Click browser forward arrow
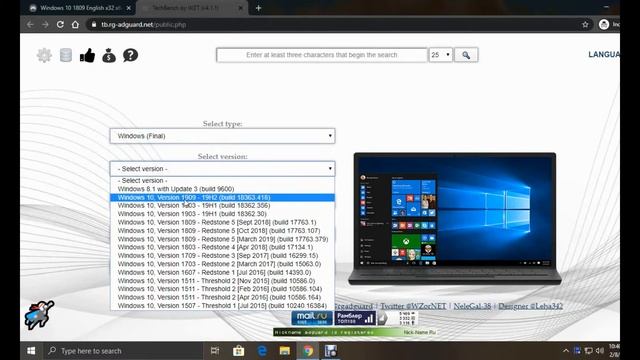Viewport: 640px width, 360px height. [45, 24]
